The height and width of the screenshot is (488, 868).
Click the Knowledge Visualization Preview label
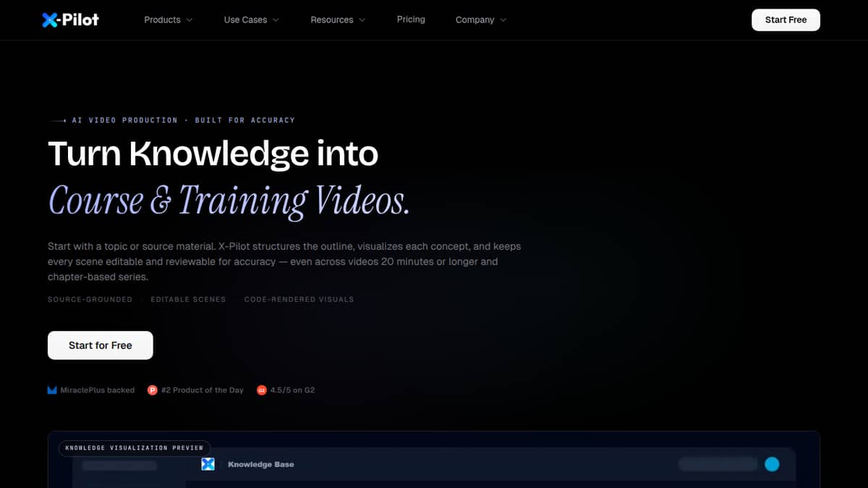[x=135, y=448]
